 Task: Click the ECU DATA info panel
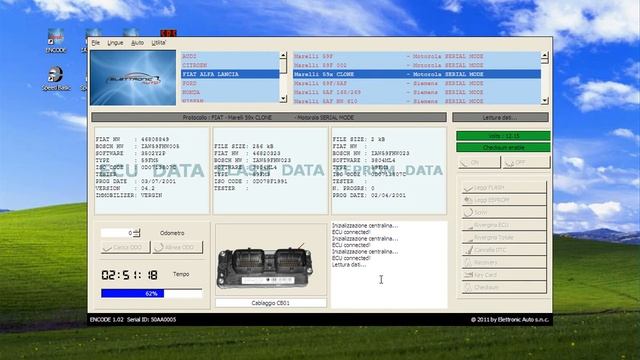point(152,171)
